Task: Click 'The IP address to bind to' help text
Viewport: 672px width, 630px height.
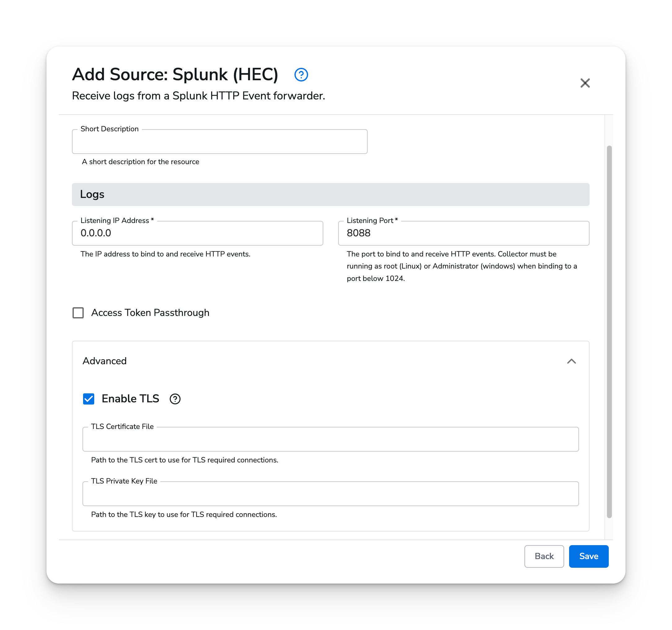Action: tap(165, 254)
